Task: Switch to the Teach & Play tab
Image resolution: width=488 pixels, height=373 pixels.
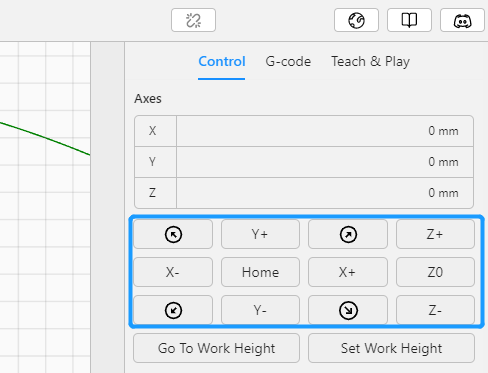Action: (370, 62)
